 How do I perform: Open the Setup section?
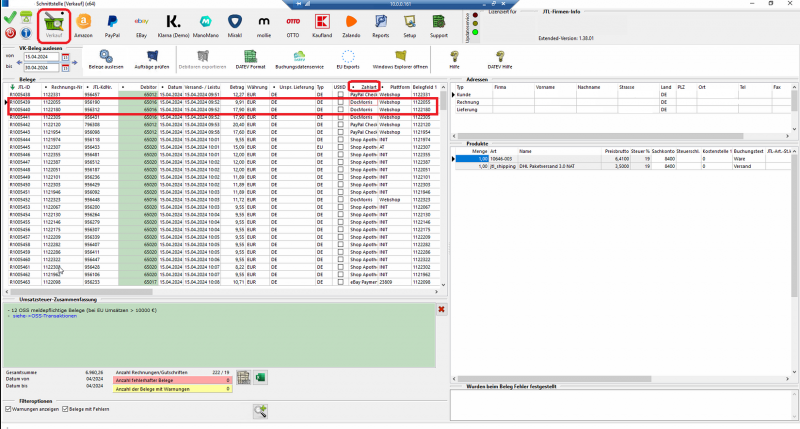[410, 24]
